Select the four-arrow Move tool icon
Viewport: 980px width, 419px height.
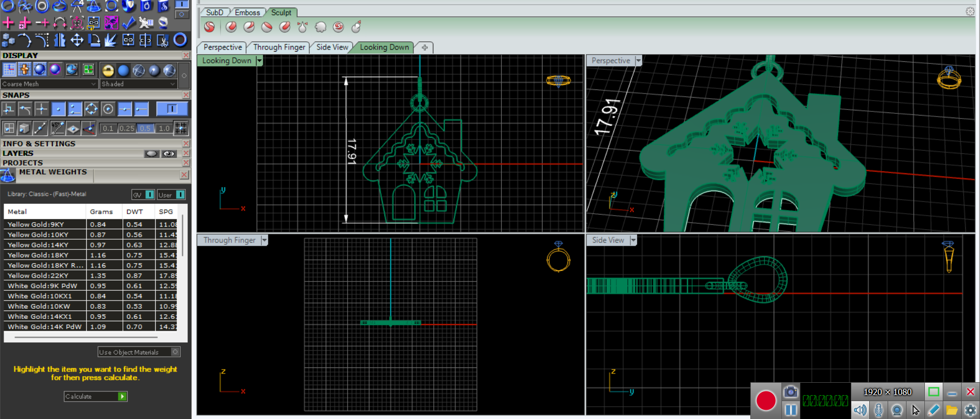77,40
